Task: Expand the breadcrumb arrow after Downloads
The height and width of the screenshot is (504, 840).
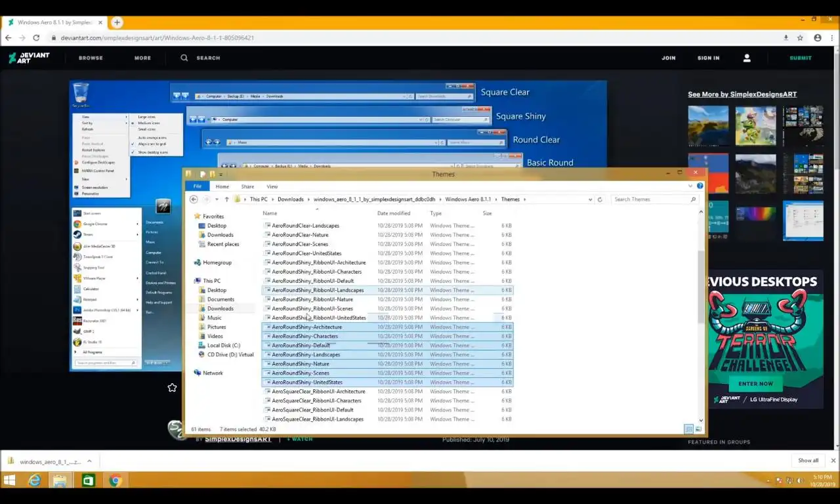Action: coord(308,199)
